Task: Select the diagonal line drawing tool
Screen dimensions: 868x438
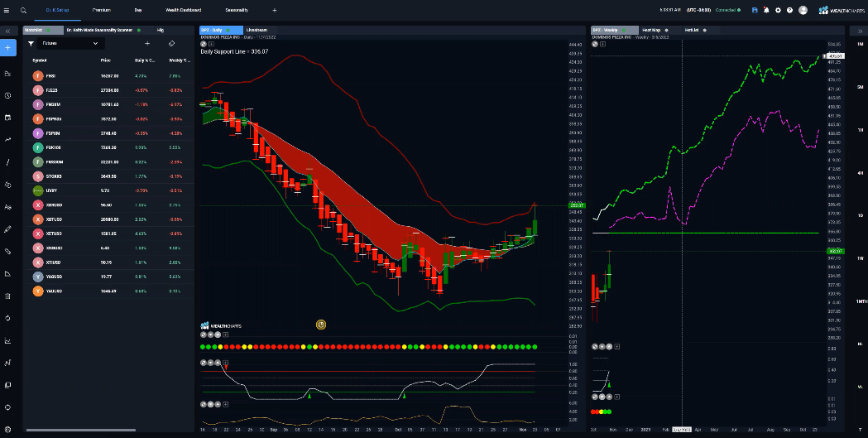Action: pos(7,162)
